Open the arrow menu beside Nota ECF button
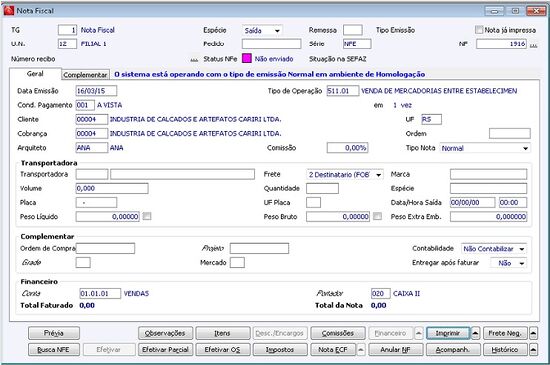The image size is (550, 365). click(x=361, y=350)
